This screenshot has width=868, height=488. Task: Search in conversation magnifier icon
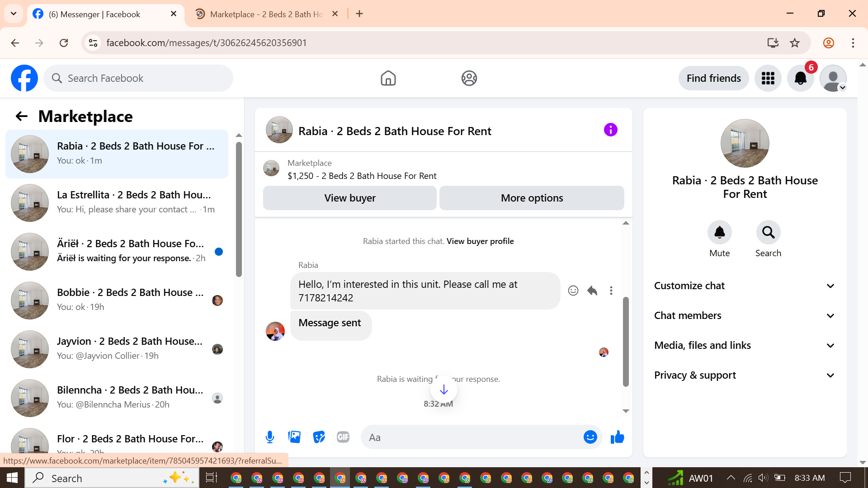(768, 232)
